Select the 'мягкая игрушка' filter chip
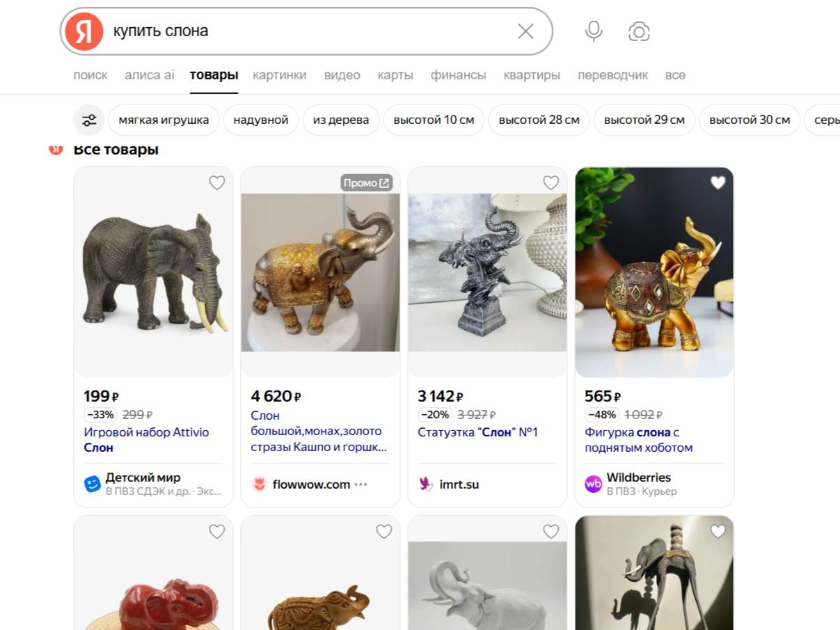 click(x=164, y=120)
